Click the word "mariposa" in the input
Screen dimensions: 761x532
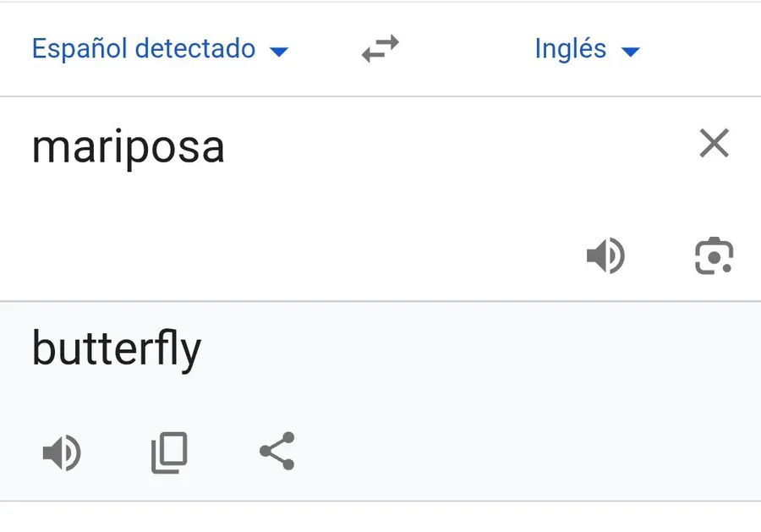pyautogui.click(x=129, y=147)
